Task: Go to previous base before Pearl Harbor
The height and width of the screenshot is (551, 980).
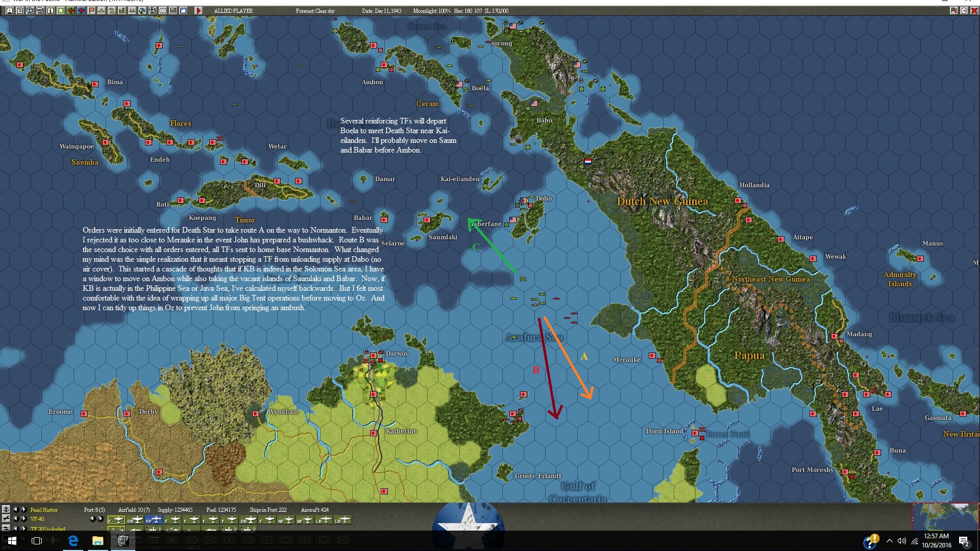Action: click(15, 509)
